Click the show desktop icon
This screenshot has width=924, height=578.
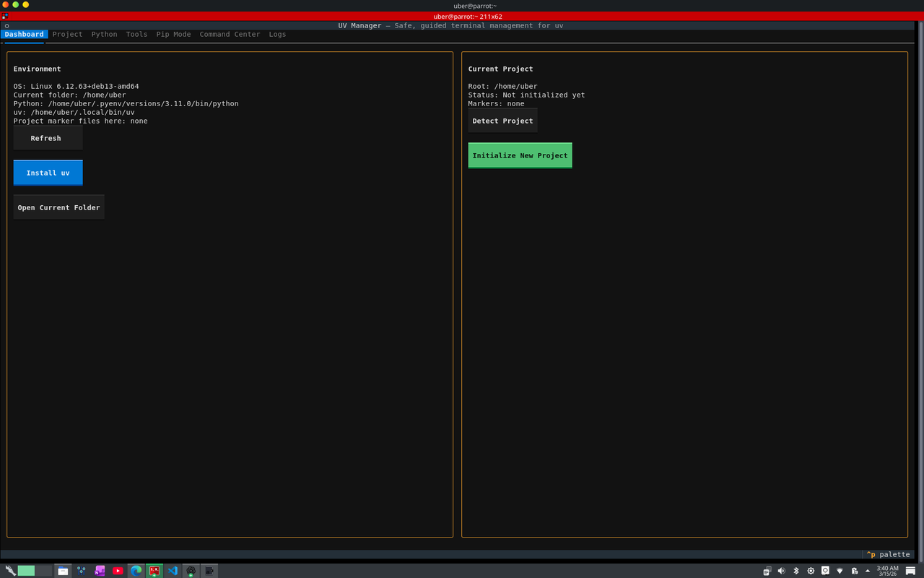click(910, 571)
